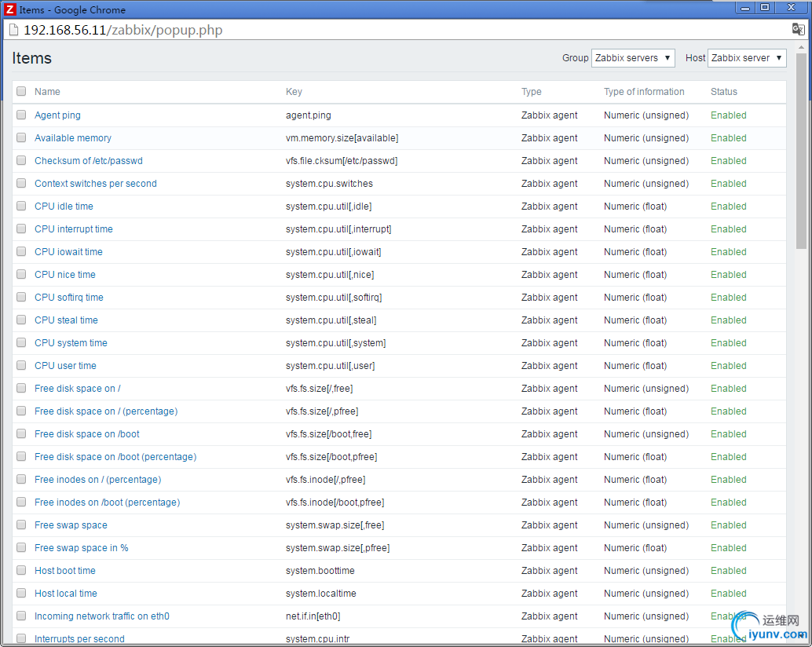The height and width of the screenshot is (647, 812).
Task: Select Free inodes on /boot (percentage)
Action: pyautogui.click(x=108, y=502)
